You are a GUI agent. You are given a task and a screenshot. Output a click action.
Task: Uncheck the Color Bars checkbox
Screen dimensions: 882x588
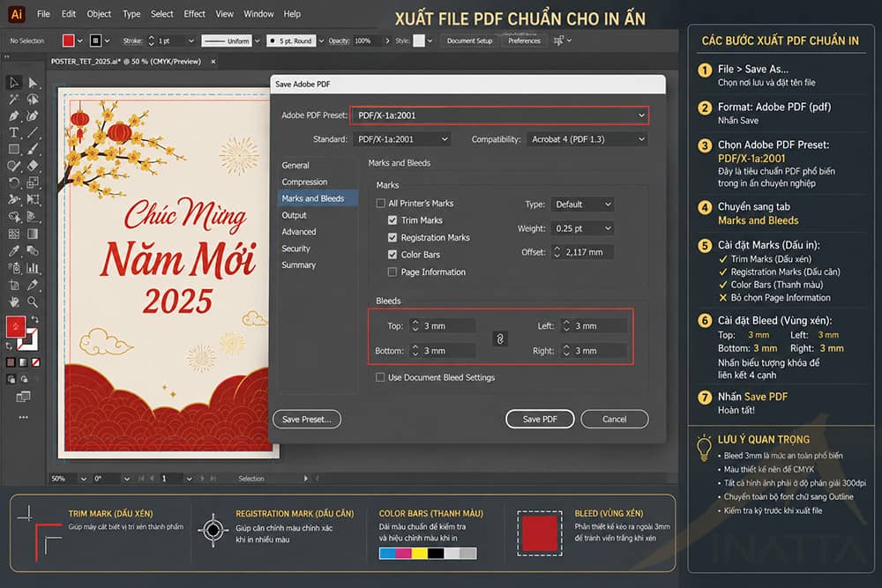pyautogui.click(x=392, y=255)
